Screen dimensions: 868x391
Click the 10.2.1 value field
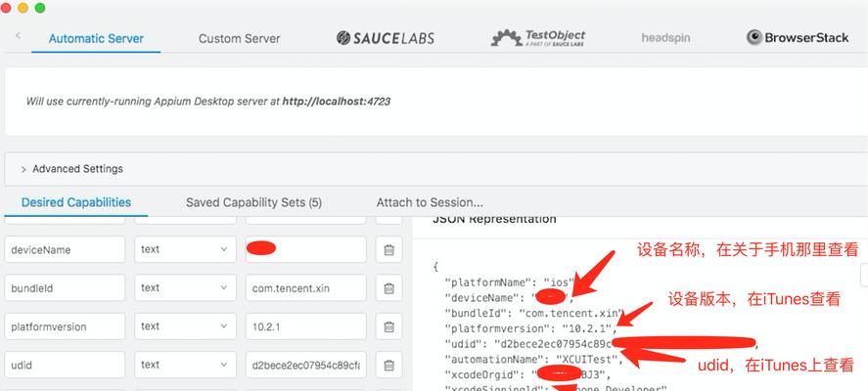[305, 326]
